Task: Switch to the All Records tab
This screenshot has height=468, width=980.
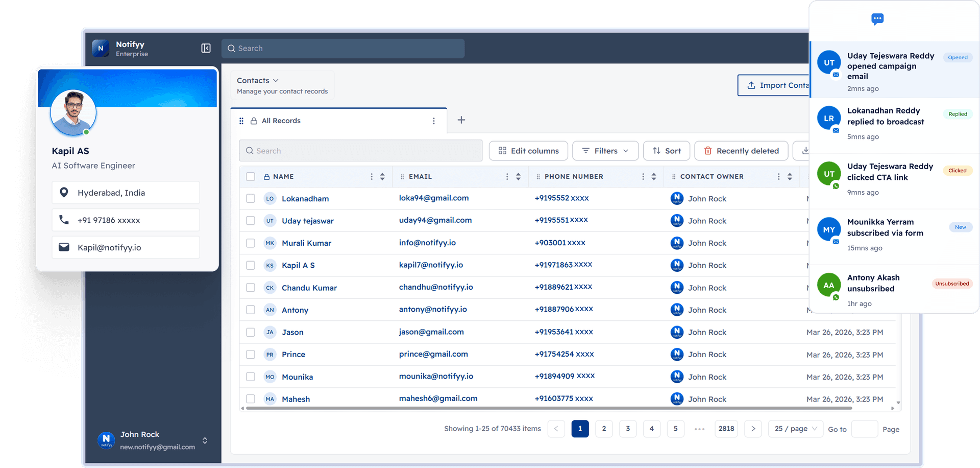Action: (281, 121)
